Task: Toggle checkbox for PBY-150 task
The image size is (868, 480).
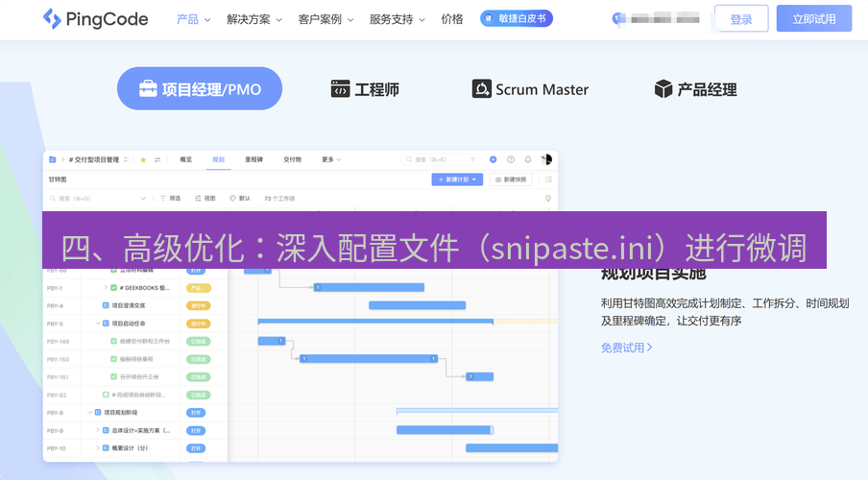Action: [113, 359]
